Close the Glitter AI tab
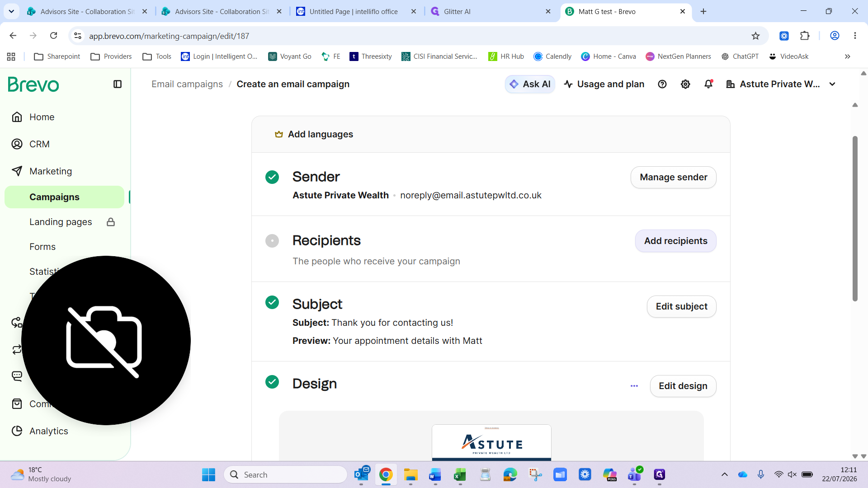 click(x=548, y=11)
